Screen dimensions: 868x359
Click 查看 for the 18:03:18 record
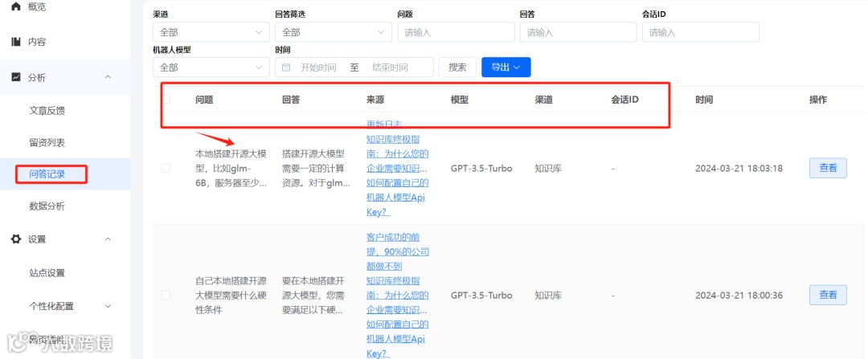(828, 168)
